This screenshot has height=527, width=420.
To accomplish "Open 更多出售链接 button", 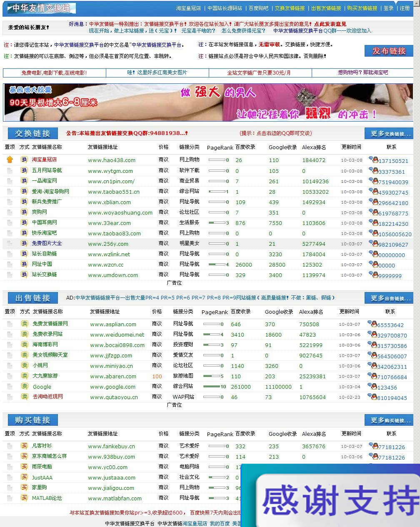I will tap(389, 298).
